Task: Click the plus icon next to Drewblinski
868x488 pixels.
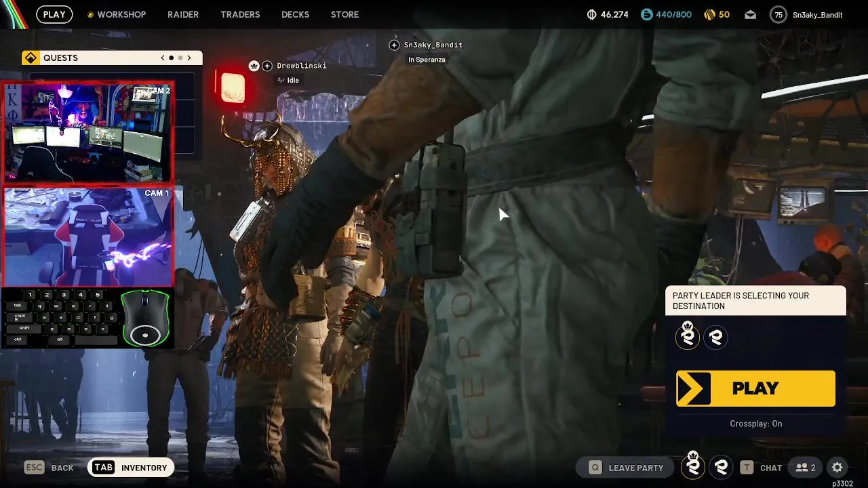Action: 267,66
